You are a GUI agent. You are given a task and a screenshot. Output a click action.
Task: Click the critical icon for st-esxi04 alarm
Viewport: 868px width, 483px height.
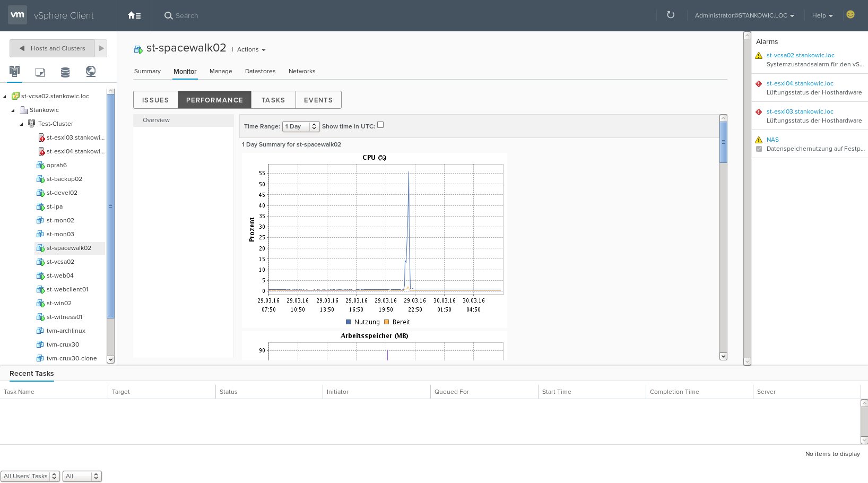(x=759, y=83)
